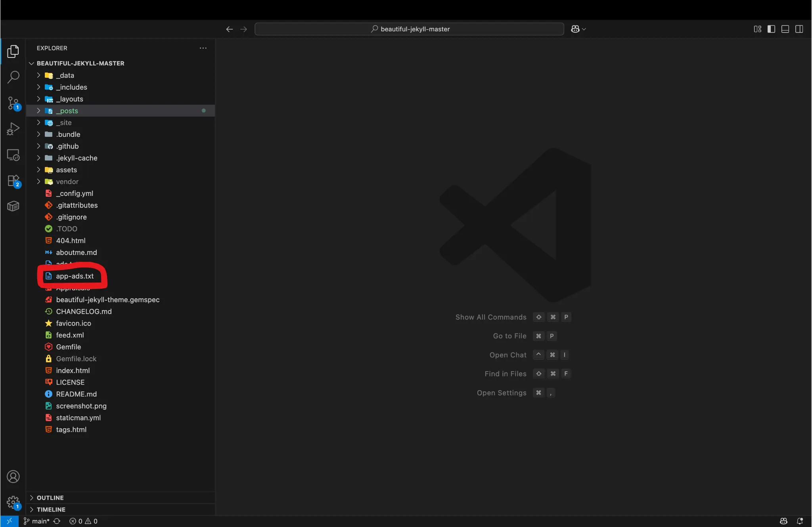812x527 pixels.
Task: Expand the TIMELINE section
Action: [x=51, y=510]
